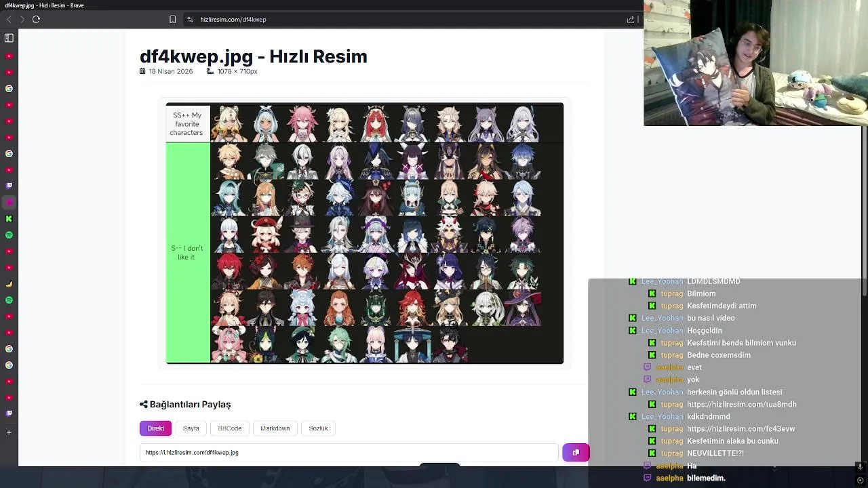Open chat link hizliresim.com/tua8mdh

741,405
